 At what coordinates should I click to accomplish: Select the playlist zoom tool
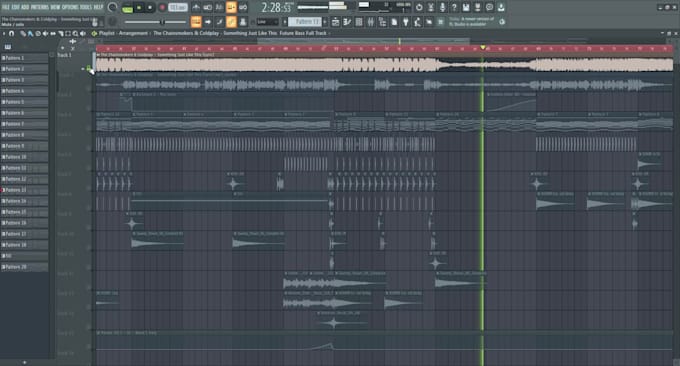coord(75,33)
